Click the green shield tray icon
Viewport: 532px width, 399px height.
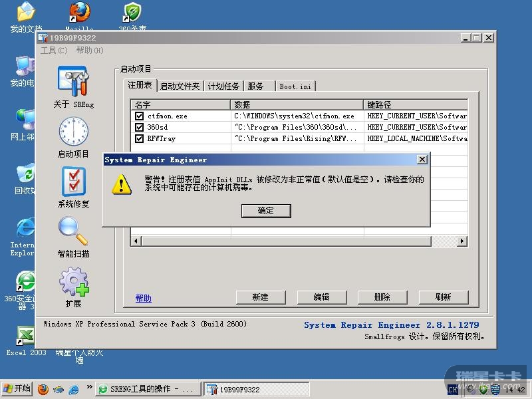[483, 390]
